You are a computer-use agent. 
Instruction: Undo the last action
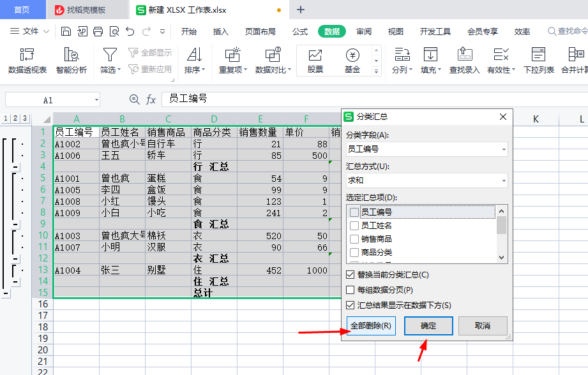(130, 31)
